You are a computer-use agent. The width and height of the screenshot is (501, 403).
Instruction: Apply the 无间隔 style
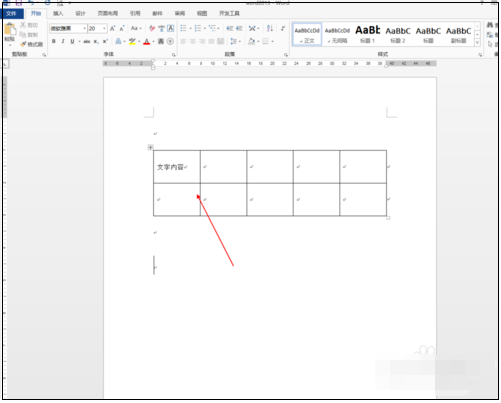337,34
